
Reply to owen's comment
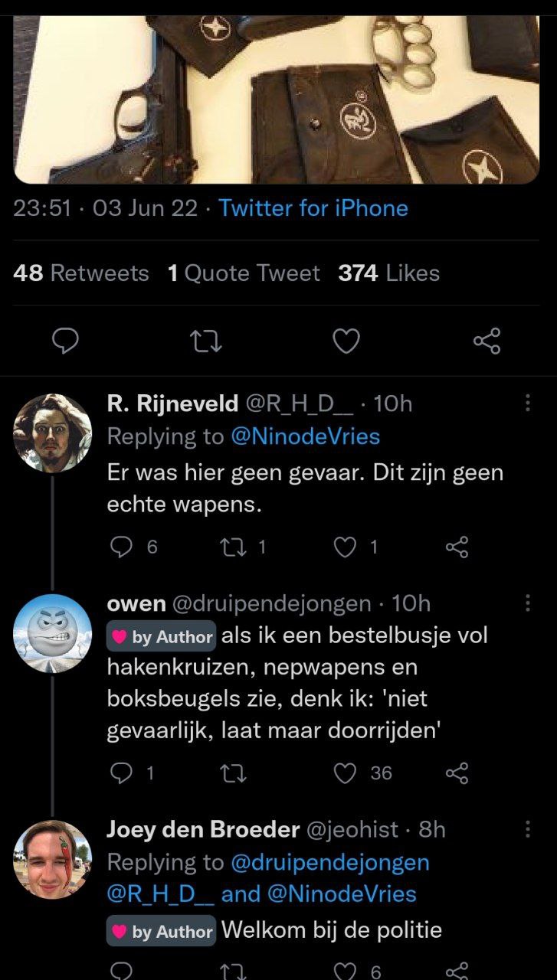point(123,773)
